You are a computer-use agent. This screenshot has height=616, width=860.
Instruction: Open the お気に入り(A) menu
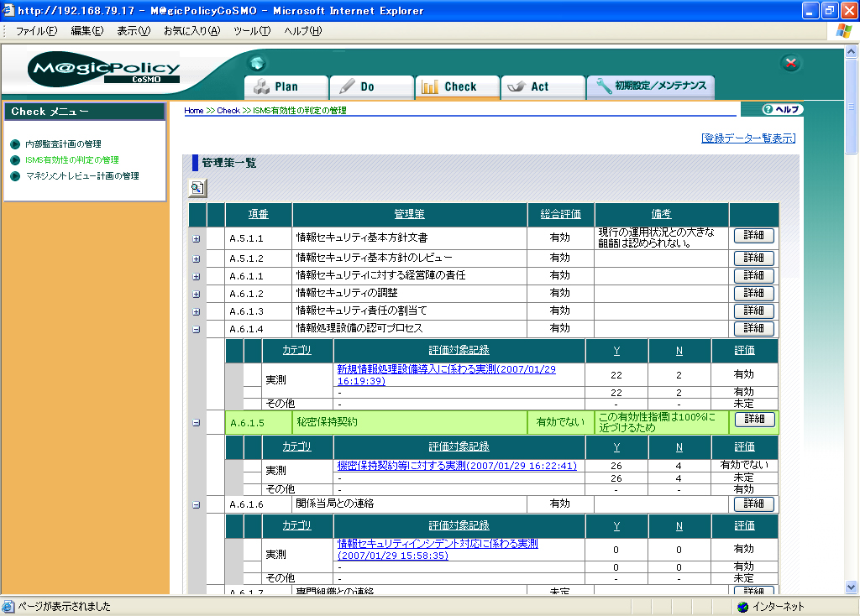pos(191,31)
